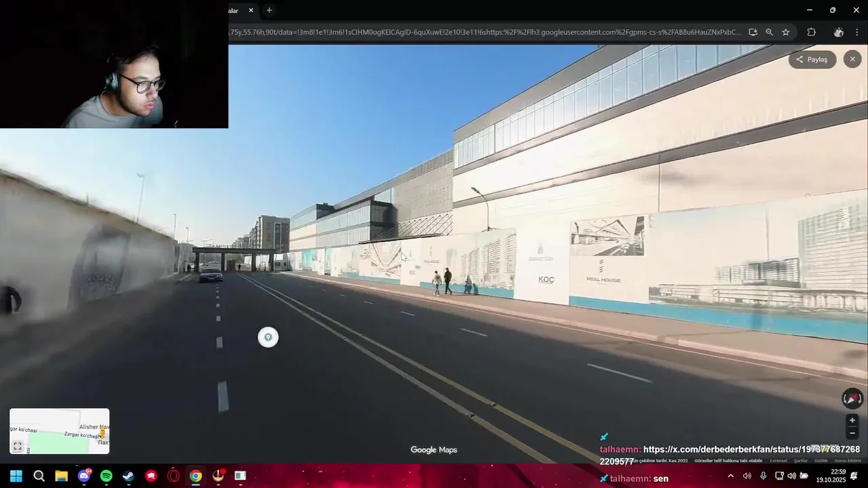This screenshot has width=868, height=488.
Task: Open the red fist Riot icon in taskbar
Action: (151, 476)
